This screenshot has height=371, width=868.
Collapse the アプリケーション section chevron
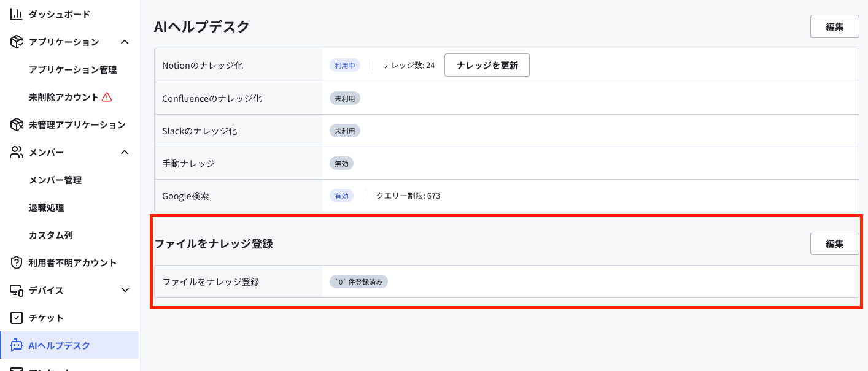125,42
